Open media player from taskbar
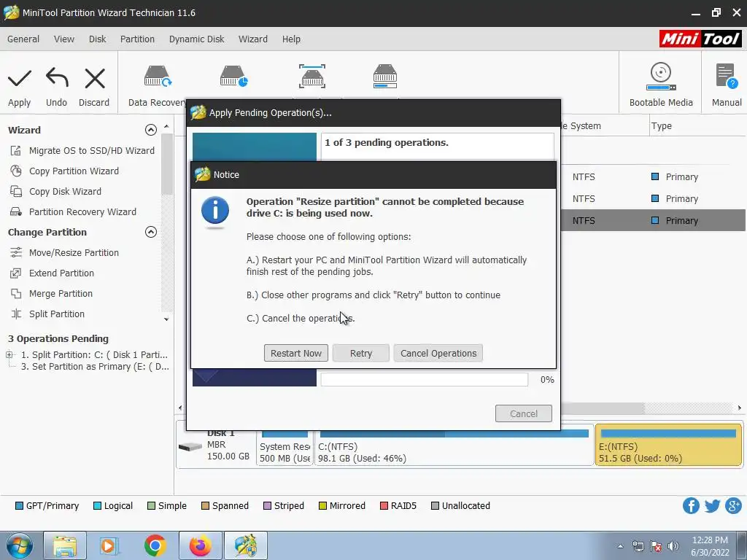 pos(109,545)
